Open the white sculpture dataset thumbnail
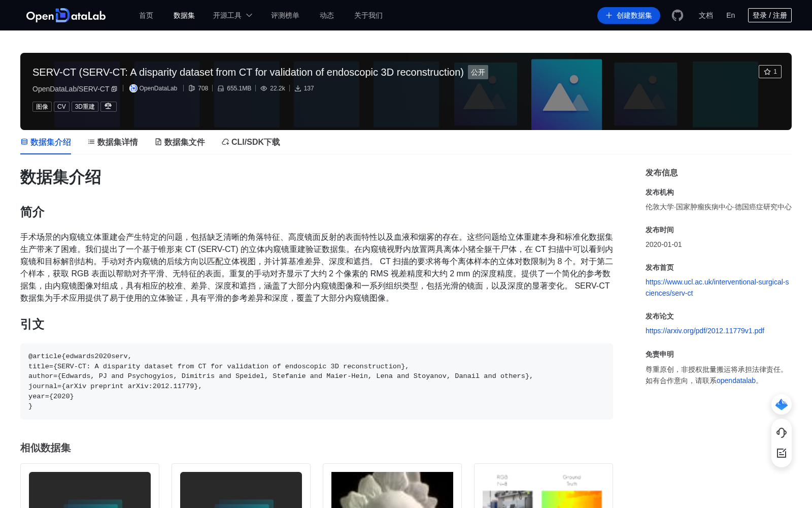 (x=392, y=490)
